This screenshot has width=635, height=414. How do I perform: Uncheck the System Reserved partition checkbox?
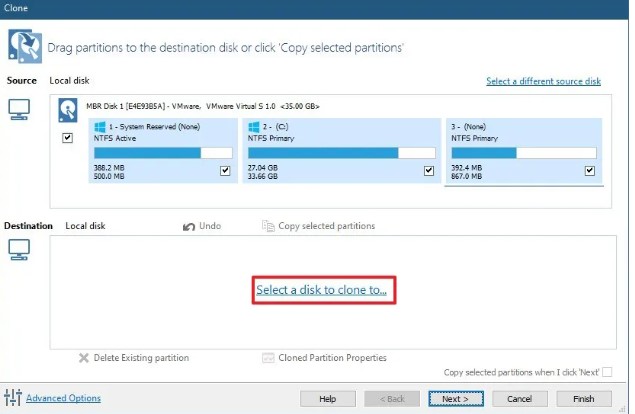click(225, 171)
